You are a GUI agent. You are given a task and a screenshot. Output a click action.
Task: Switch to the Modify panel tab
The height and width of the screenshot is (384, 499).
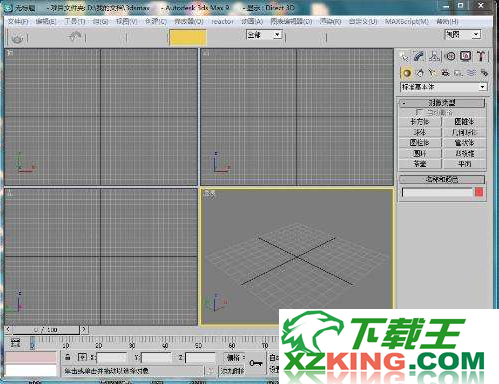419,56
